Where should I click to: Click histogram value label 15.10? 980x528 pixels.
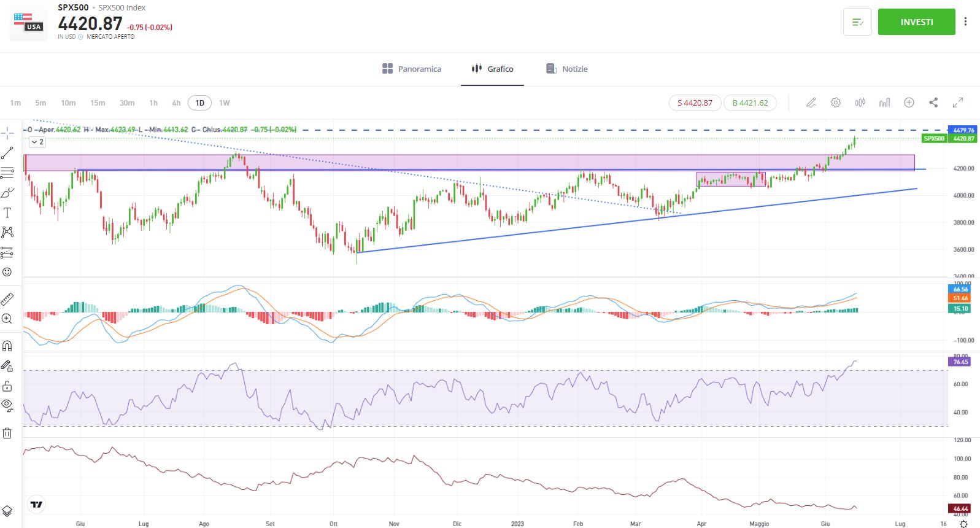(x=960, y=309)
